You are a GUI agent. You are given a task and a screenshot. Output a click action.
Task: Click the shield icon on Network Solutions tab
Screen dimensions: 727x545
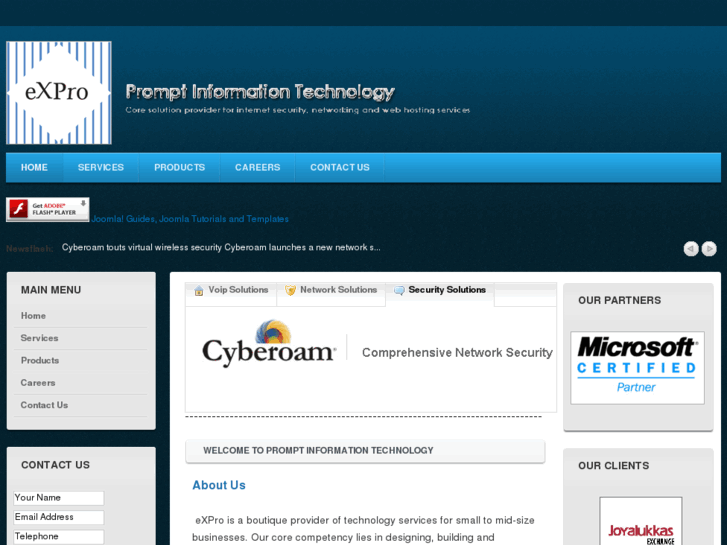point(290,290)
